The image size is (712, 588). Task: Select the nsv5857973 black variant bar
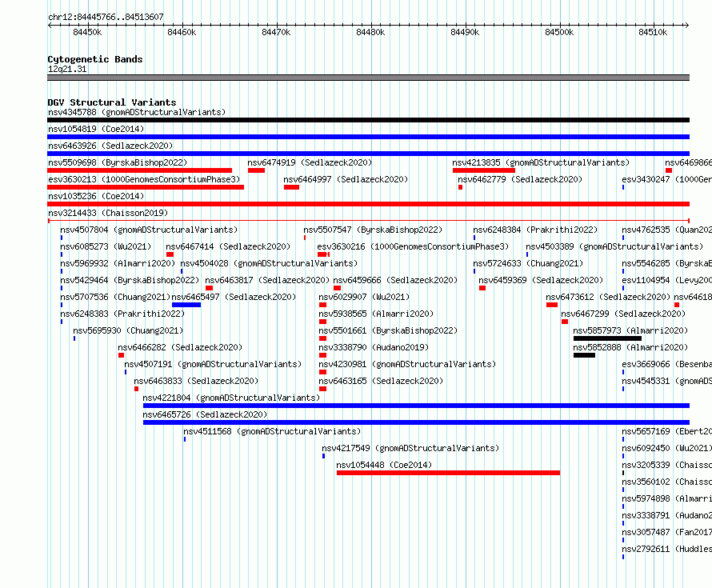click(x=607, y=338)
